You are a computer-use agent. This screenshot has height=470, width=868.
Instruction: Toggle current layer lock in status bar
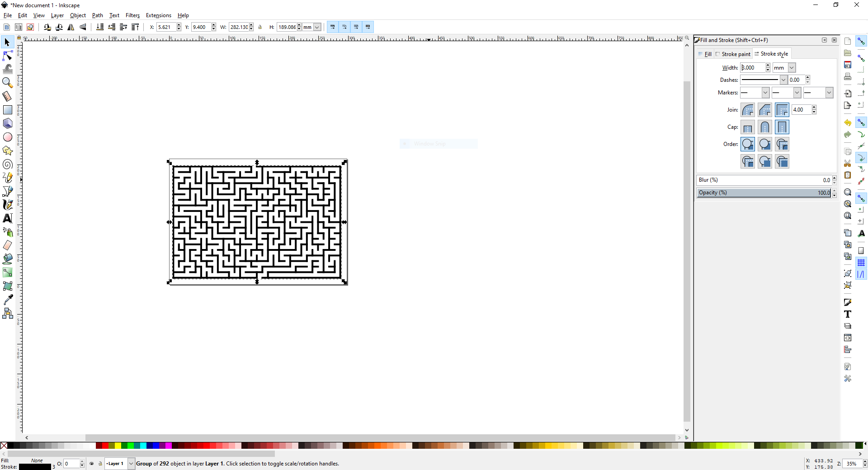tap(100, 464)
